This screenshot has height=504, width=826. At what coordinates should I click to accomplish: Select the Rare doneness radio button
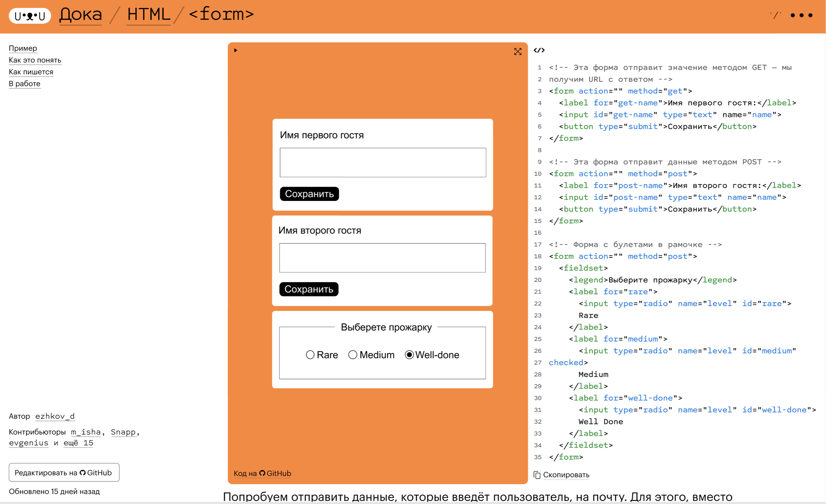coord(310,355)
